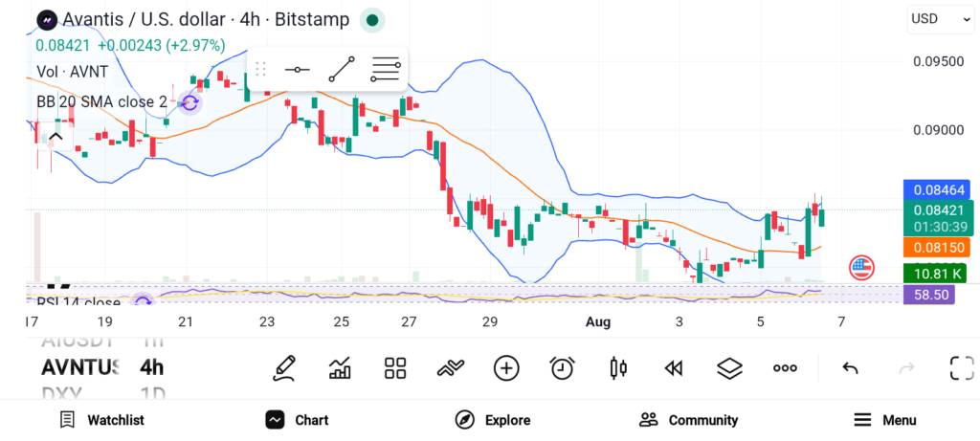The width and height of the screenshot is (980, 441).
Task: Change the 4h interval button
Action: point(151,366)
